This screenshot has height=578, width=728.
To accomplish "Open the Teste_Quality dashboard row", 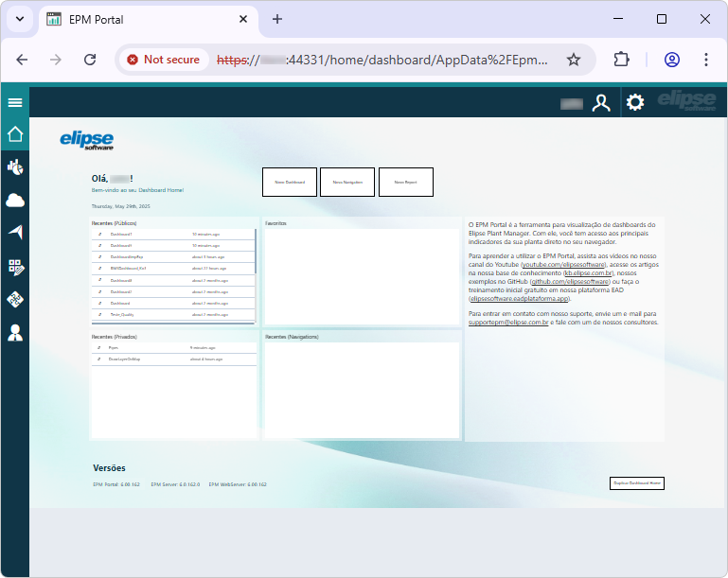I will point(173,314).
